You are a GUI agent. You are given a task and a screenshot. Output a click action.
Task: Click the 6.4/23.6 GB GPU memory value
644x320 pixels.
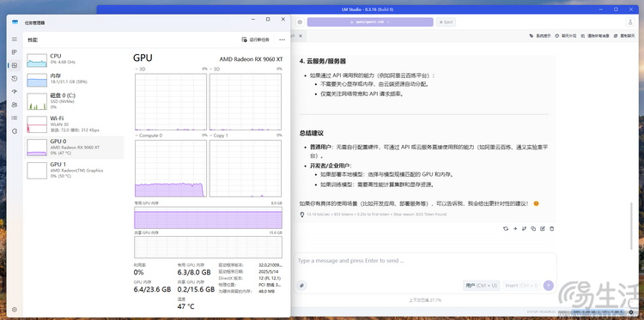[x=152, y=289]
